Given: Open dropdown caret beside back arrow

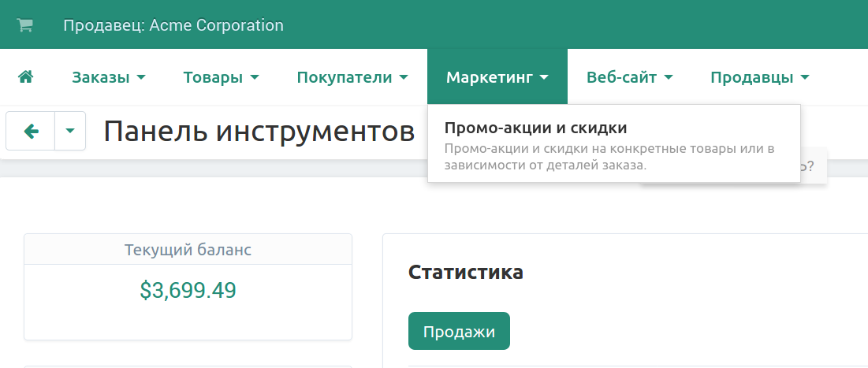Looking at the screenshot, I should (x=70, y=131).
